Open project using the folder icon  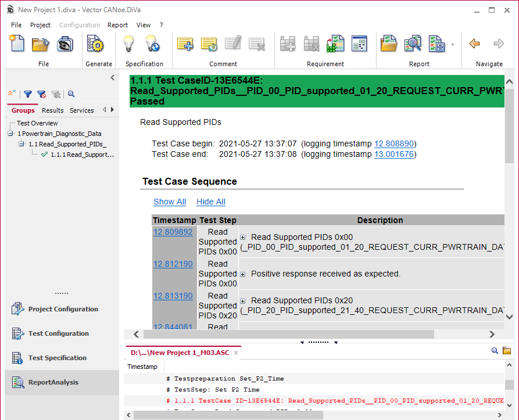click(40, 44)
